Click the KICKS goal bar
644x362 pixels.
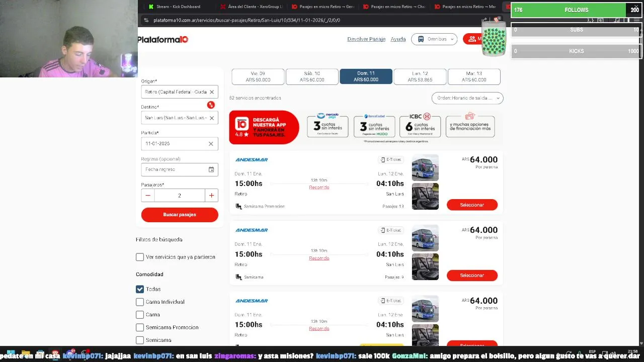(x=576, y=51)
